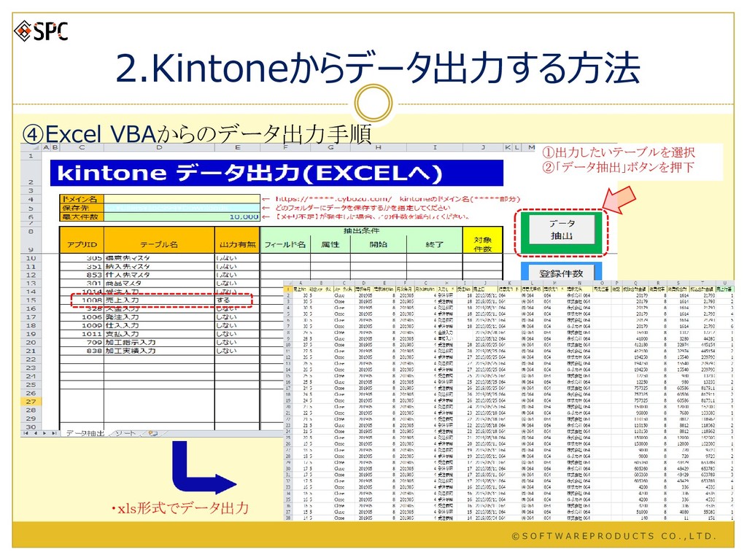This screenshot has width=747, height=560.
Task: Click the しない cell for 加工実績入力
Action: (x=237, y=351)
